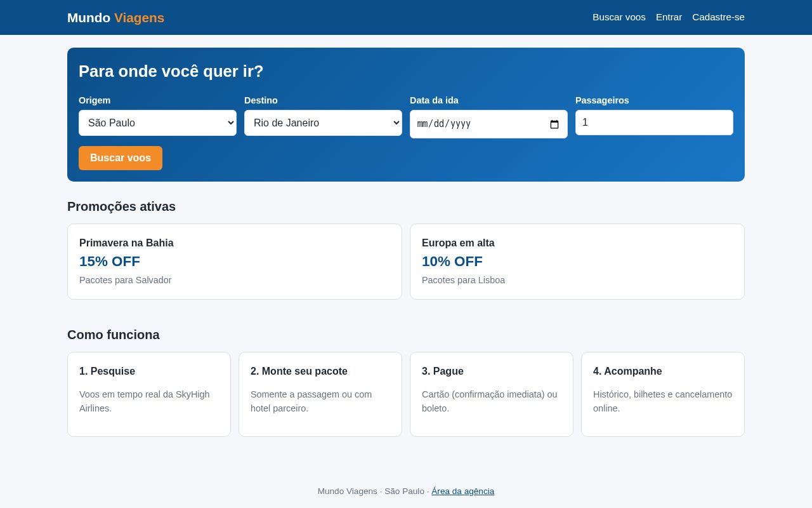Open the Europa em alta promotion card
The image size is (812, 508).
(x=577, y=262)
